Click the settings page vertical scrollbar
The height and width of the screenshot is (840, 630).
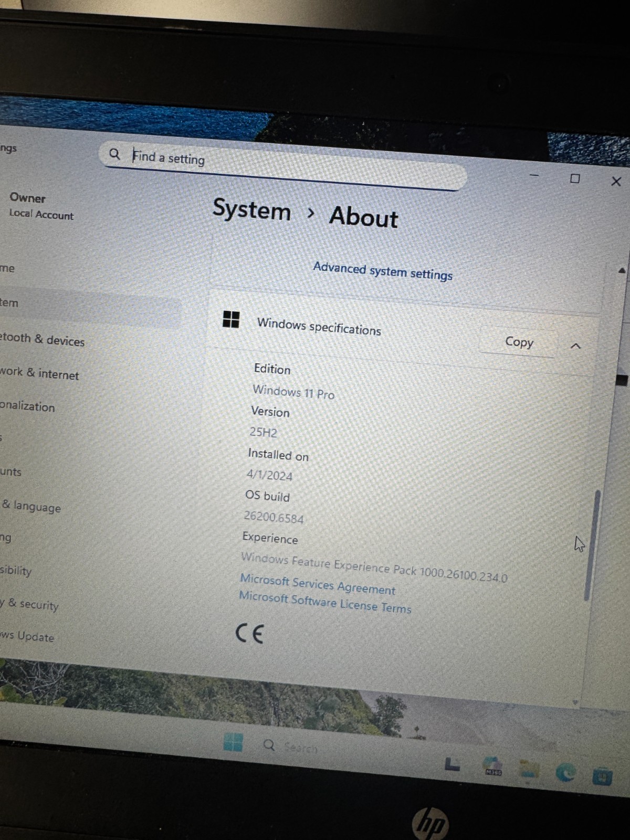click(592, 546)
